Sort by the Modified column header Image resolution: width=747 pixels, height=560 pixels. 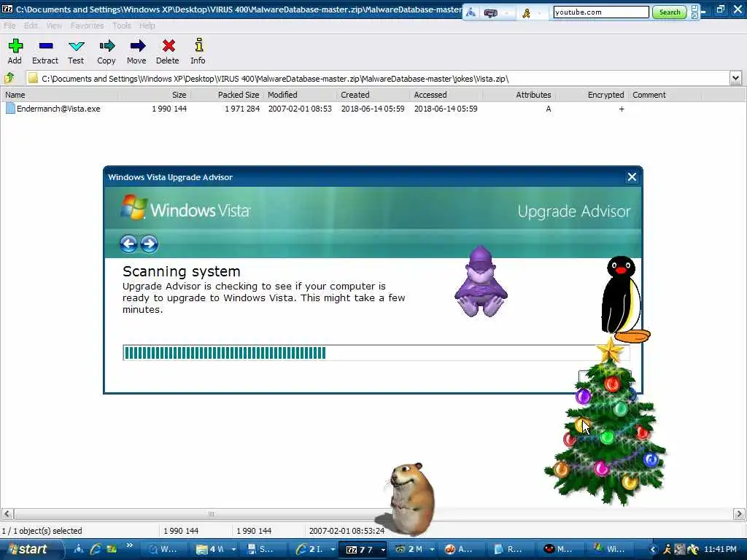(x=301, y=95)
